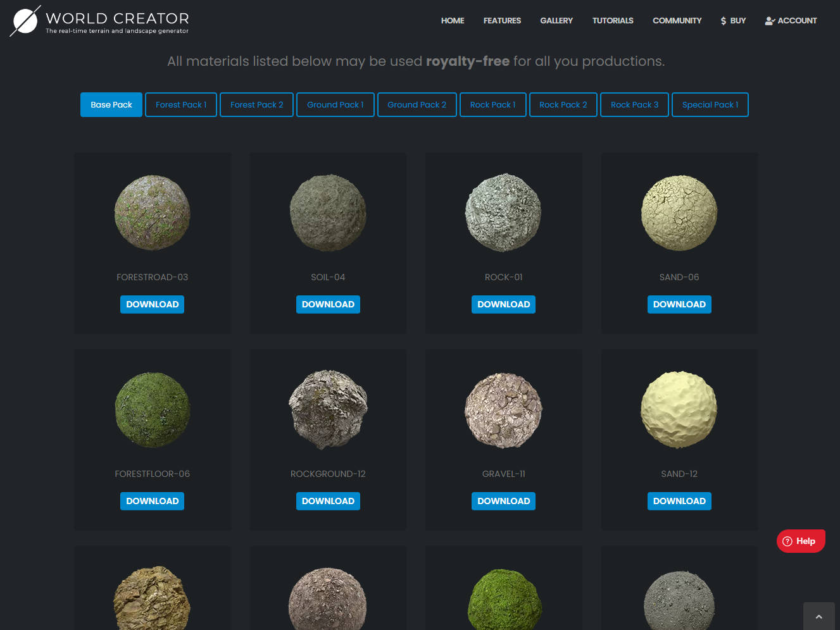This screenshot has width=840, height=630.
Task: Open the Rock Pack 2 tab
Action: click(x=563, y=105)
